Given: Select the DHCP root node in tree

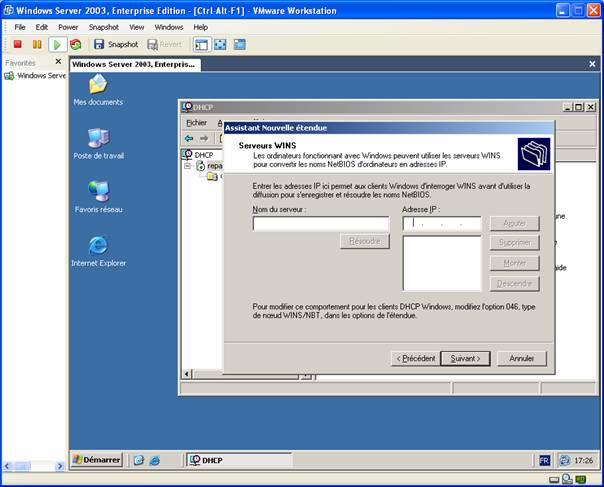Looking at the screenshot, I should pos(198,154).
